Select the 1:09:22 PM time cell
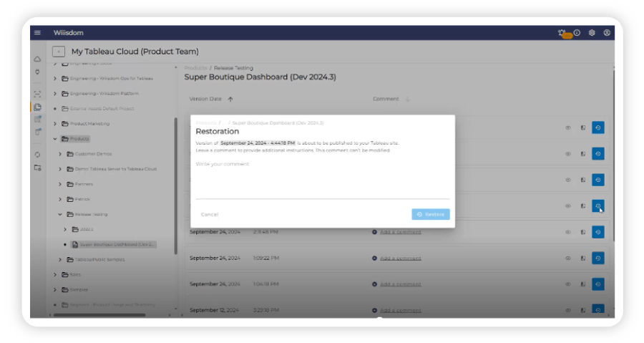 [x=266, y=259]
